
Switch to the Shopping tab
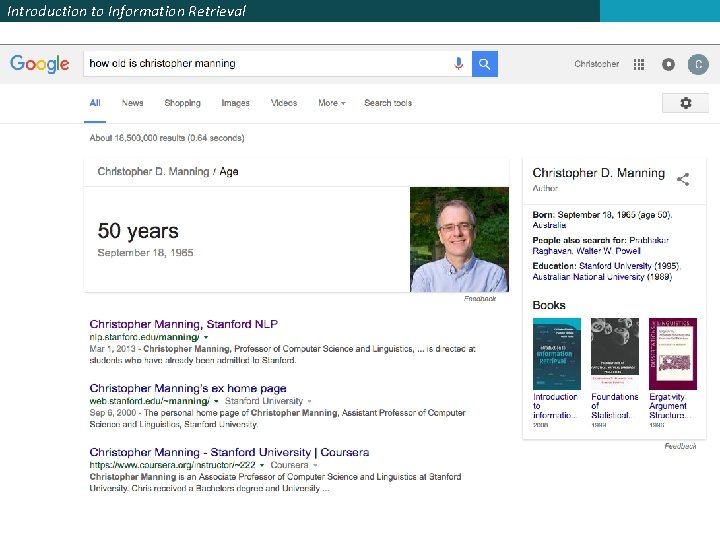pos(182,103)
